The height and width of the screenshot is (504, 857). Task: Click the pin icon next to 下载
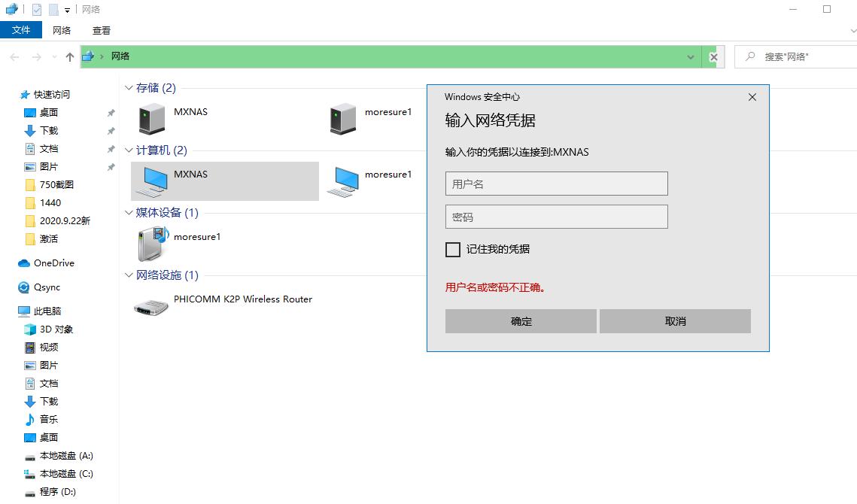tap(111, 131)
